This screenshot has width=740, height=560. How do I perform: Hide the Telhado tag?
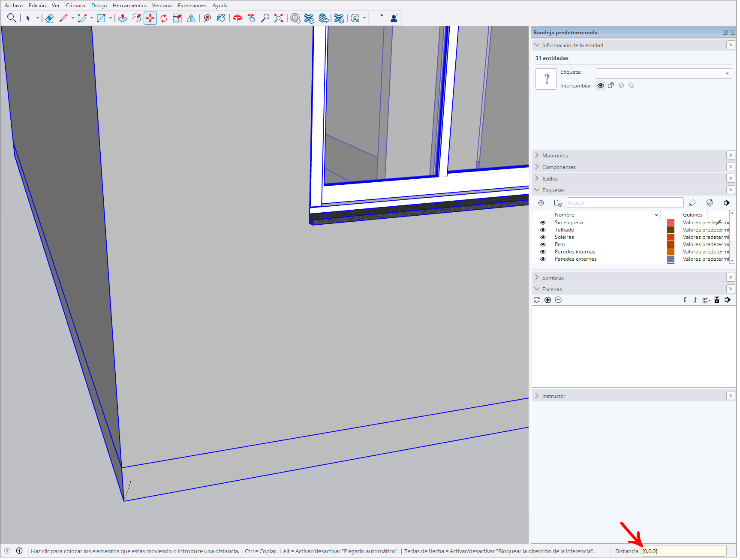click(543, 230)
